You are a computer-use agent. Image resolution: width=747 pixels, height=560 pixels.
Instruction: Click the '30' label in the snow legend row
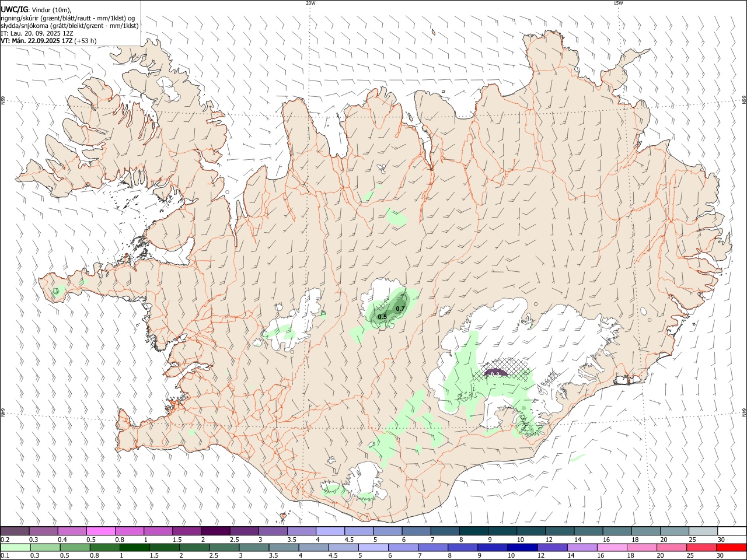tap(721, 539)
